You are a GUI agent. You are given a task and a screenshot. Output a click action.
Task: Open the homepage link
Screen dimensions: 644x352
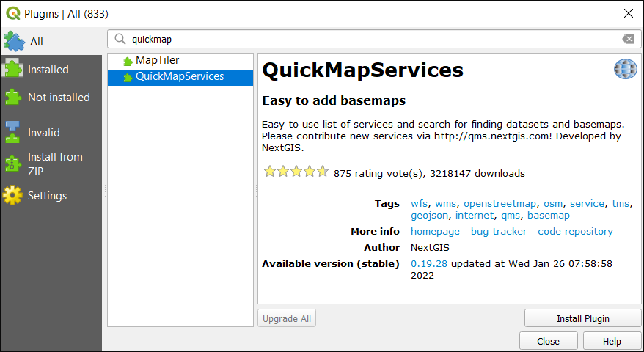coord(435,232)
